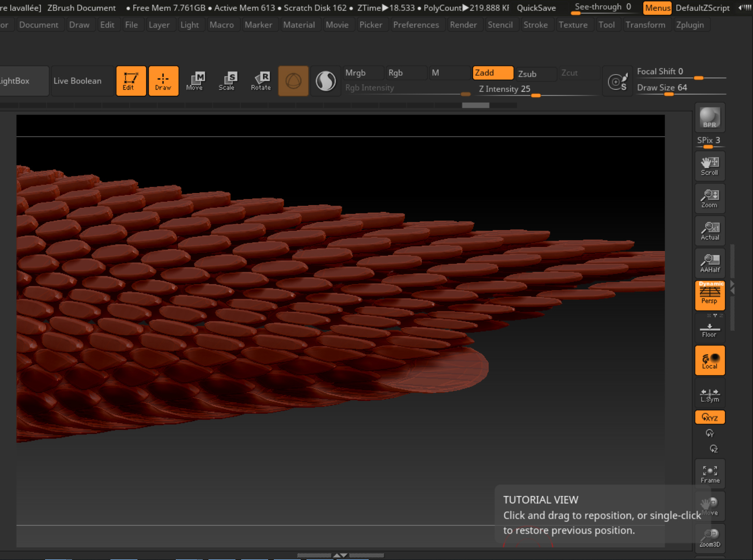Toggle the Menus button
753x560 pixels.
point(658,8)
